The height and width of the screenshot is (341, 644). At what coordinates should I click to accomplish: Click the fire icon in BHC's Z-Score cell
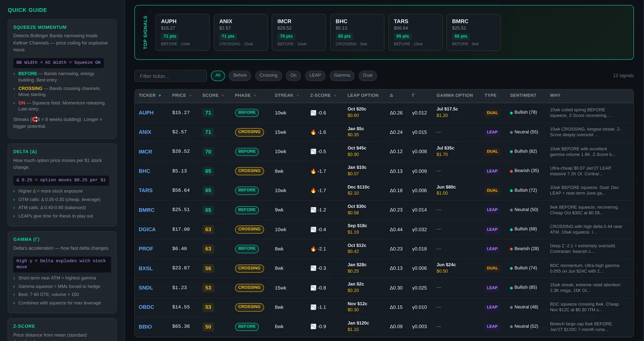click(313, 171)
